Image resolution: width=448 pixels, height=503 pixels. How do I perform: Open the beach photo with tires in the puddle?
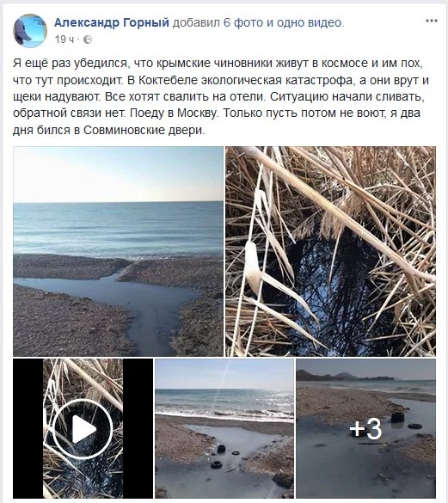pyautogui.click(x=224, y=428)
